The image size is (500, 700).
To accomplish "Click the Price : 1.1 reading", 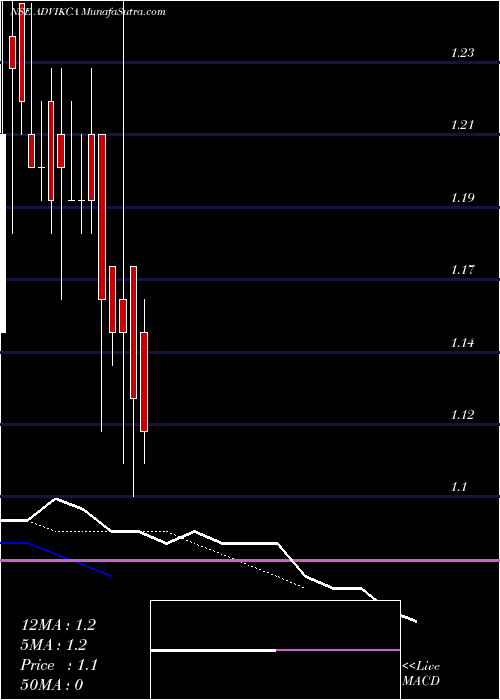I will [59, 665].
